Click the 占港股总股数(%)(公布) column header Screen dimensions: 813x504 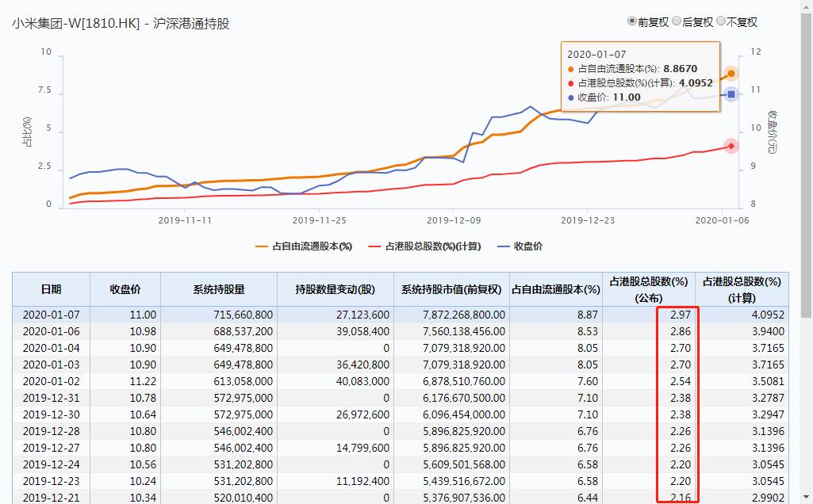coord(649,289)
